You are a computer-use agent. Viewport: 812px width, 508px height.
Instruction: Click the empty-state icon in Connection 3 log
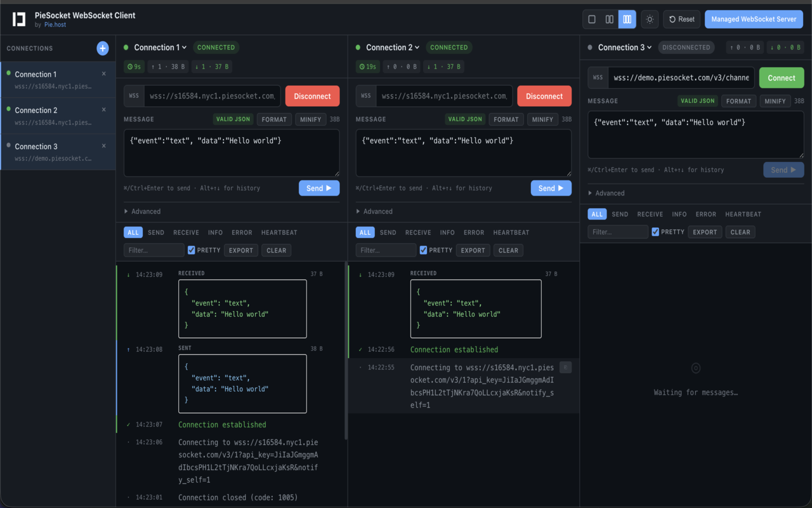point(696,368)
